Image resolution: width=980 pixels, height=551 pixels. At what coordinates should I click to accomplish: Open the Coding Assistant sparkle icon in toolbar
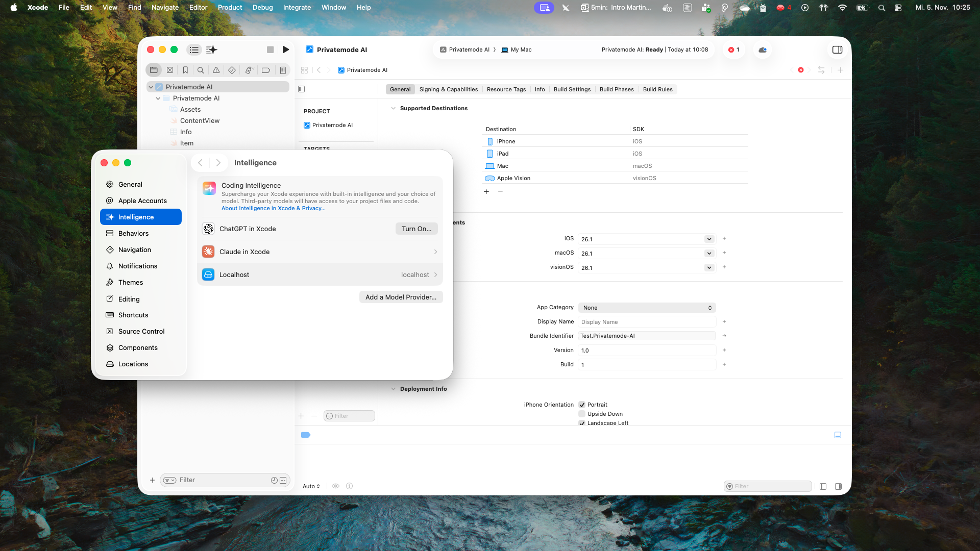(212, 49)
